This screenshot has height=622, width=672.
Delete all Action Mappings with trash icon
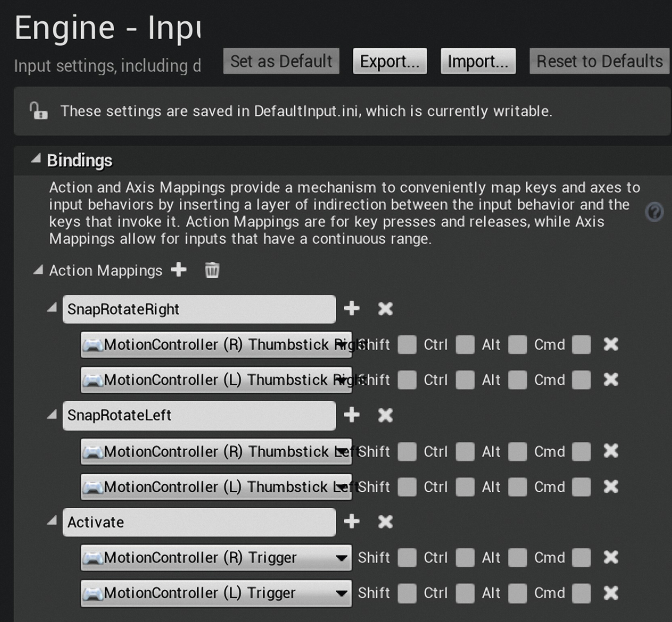[212, 270]
